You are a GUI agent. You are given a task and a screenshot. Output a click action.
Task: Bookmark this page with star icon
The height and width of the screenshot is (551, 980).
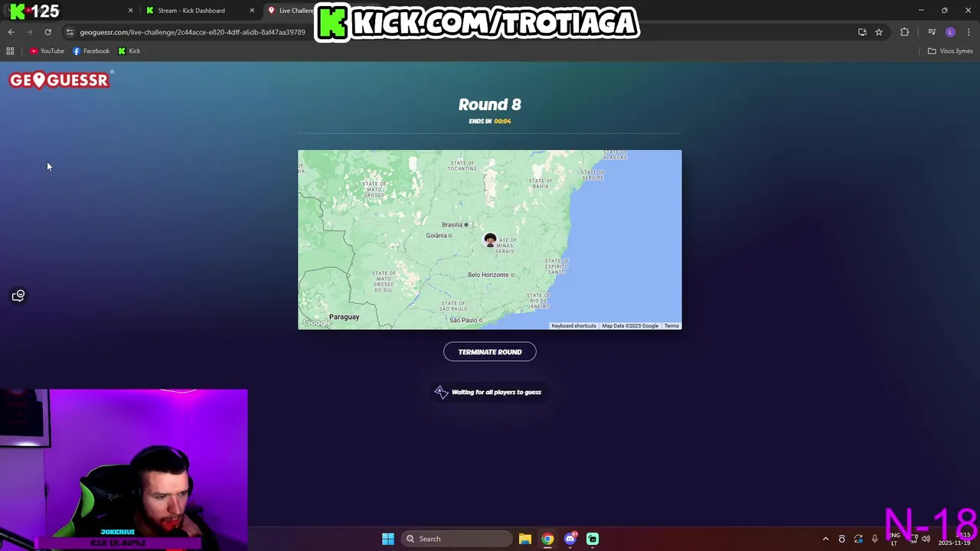879,32
